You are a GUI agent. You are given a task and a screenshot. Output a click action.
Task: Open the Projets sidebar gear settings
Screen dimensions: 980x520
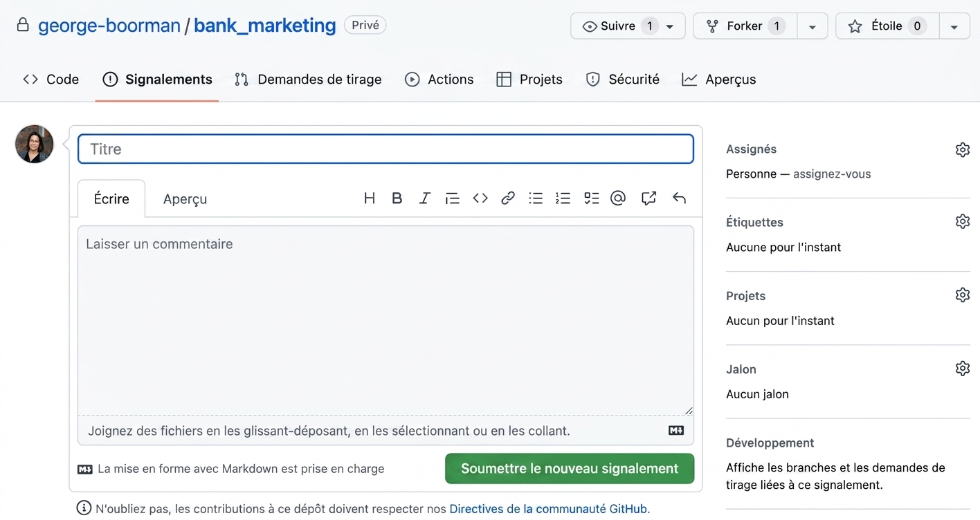click(x=963, y=295)
